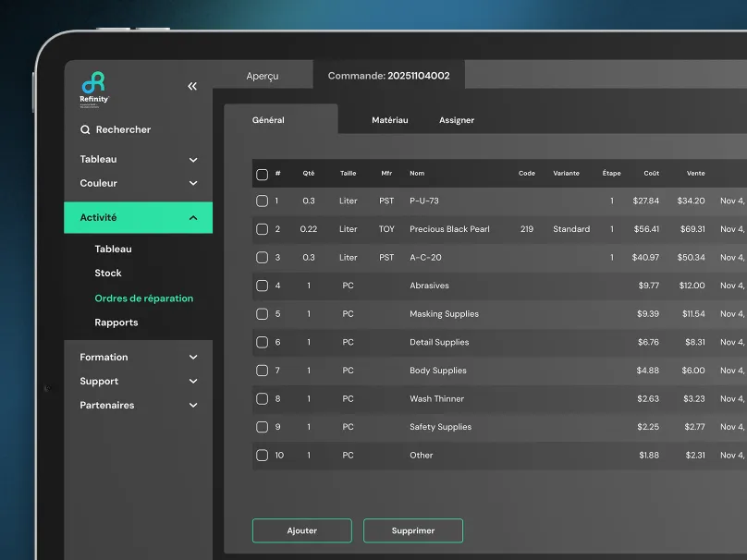Open Ordres de réparation link
Image resolution: width=747 pixels, height=560 pixels.
(x=143, y=298)
